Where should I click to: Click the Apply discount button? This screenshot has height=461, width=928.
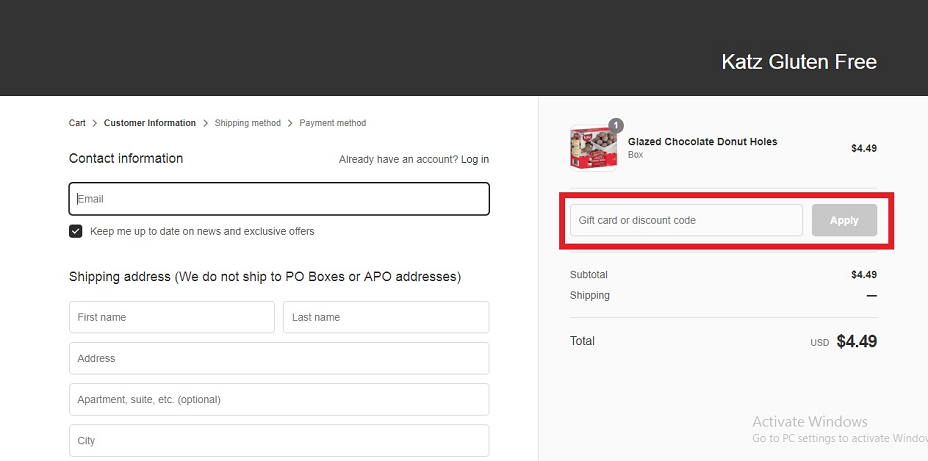(x=844, y=220)
